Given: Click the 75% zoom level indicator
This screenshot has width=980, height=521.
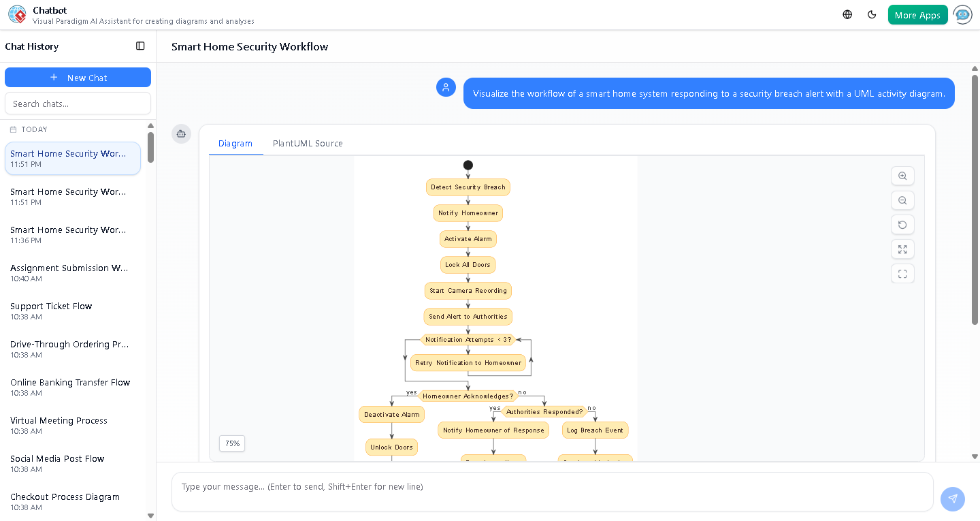Looking at the screenshot, I should pos(231,443).
